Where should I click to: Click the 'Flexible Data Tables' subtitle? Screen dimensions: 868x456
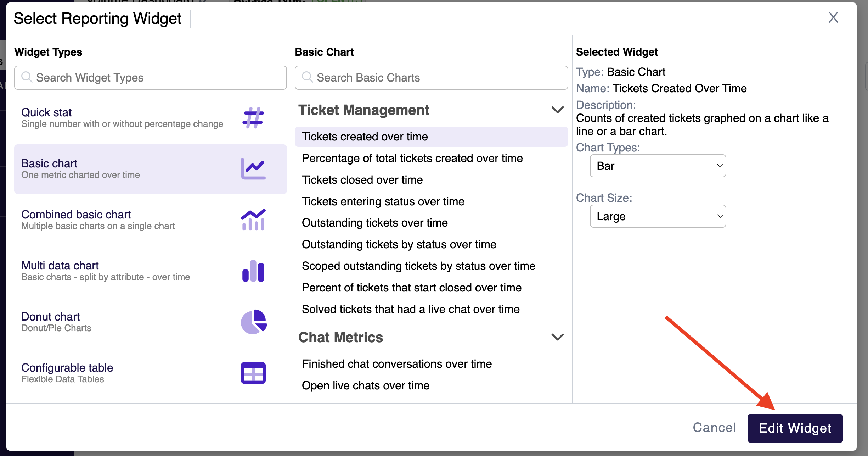pyautogui.click(x=63, y=379)
